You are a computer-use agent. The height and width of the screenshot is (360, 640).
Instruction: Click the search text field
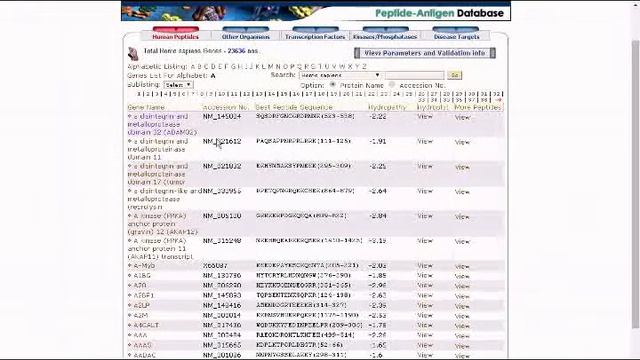coord(414,76)
